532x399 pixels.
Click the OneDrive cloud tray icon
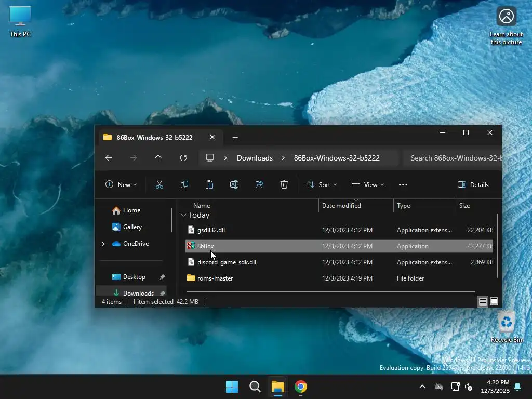click(x=439, y=387)
